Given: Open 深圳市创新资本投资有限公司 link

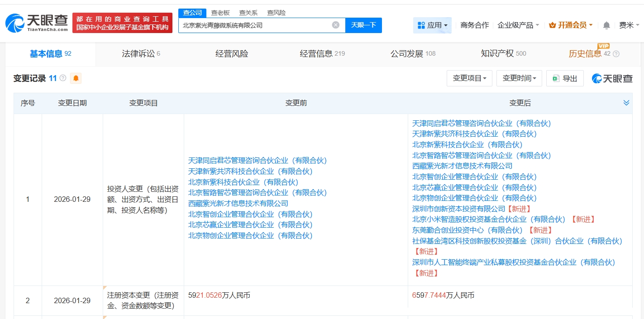Looking at the screenshot, I should point(458,209).
